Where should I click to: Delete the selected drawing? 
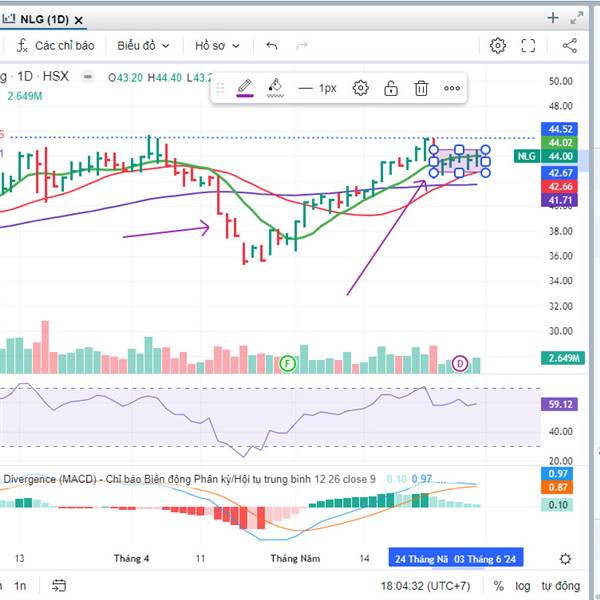(421, 88)
